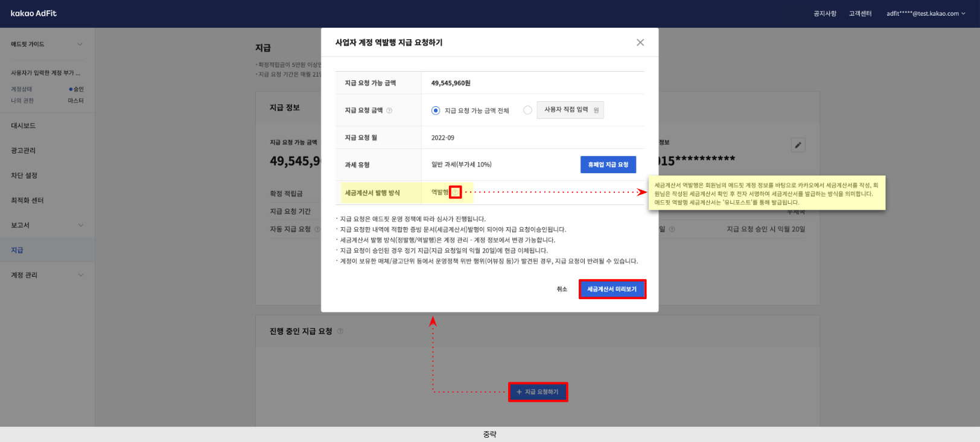This screenshot has width=980, height=442.
Task: Open 최적화 센터 from the sidebar
Action: click(27, 200)
